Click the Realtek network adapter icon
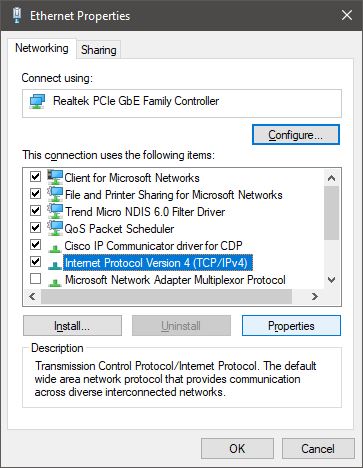 click(x=37, y=101)
